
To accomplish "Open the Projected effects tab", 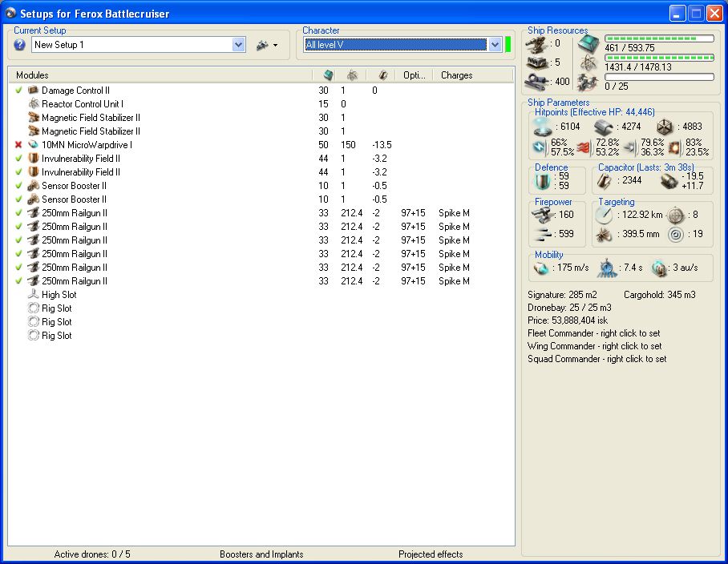I will coord(431,554).
